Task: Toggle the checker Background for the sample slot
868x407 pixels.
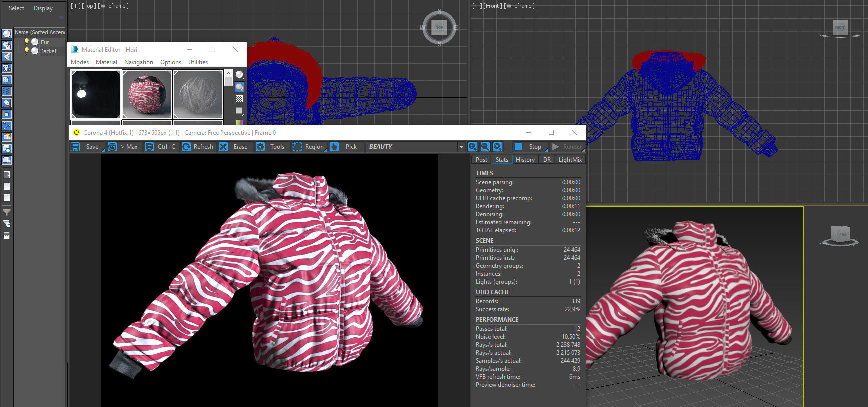Action: pyautogui.click(x=239, y=99)
